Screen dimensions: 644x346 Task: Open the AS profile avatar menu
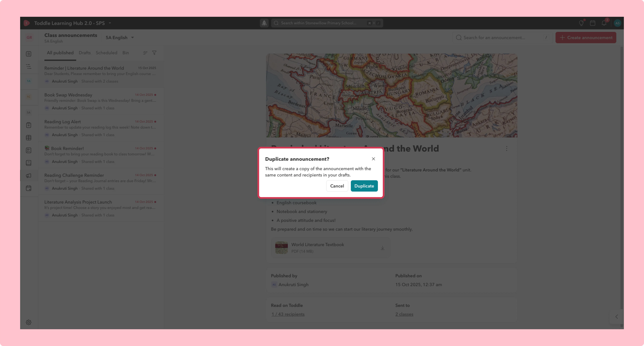click(617, 23)
